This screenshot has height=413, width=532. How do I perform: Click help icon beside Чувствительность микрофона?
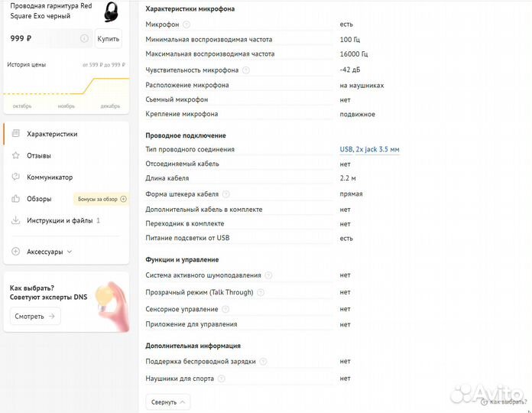246,70
